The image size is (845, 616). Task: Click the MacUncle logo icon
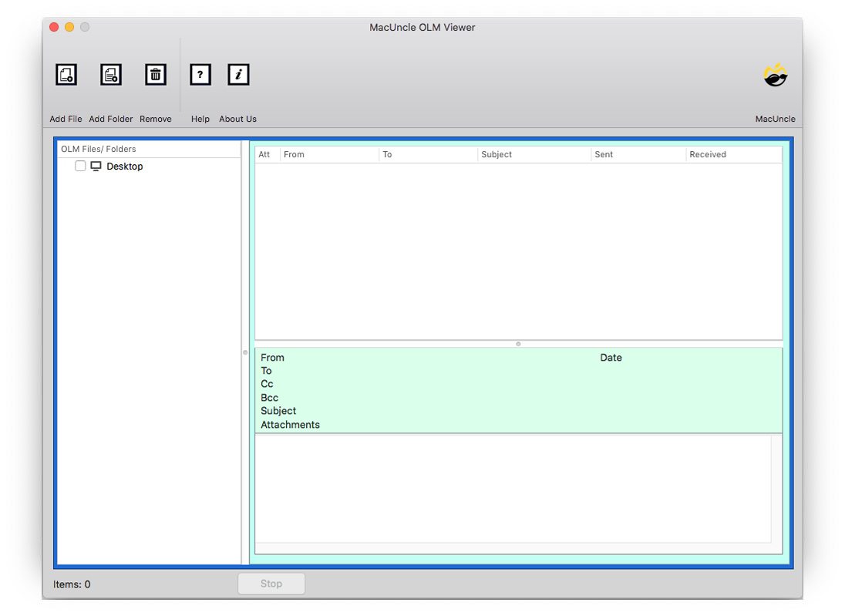click(775, 75)
